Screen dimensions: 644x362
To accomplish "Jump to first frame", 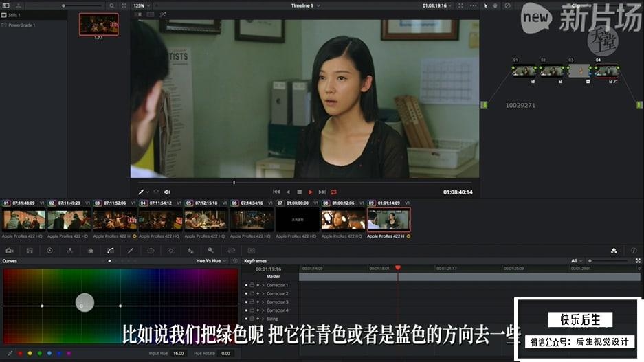I will click(x=276, y=192).
